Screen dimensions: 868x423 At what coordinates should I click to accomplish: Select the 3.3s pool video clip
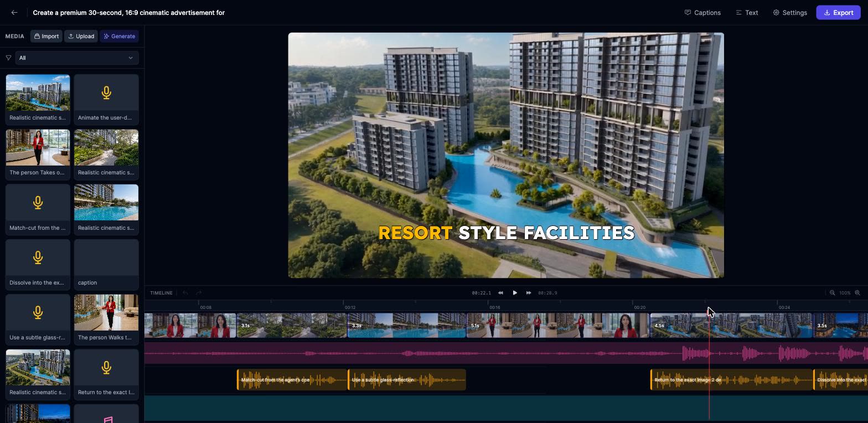coord(407,326)
